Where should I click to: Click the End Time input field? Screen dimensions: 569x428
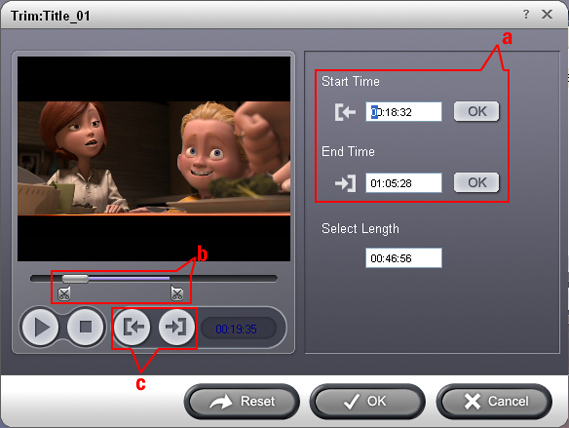pos(404,183)
